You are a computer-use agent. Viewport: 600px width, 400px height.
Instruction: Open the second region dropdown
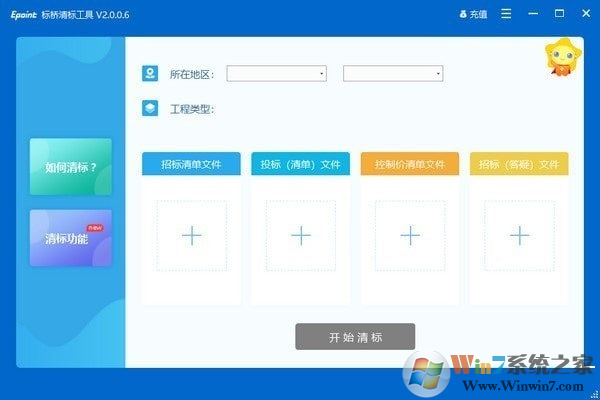coord(393,73)
